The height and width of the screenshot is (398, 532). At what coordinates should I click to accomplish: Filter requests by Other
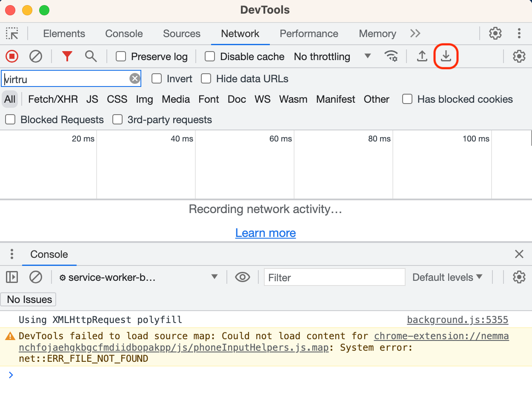pyautogui.click(x=376, y=99)
